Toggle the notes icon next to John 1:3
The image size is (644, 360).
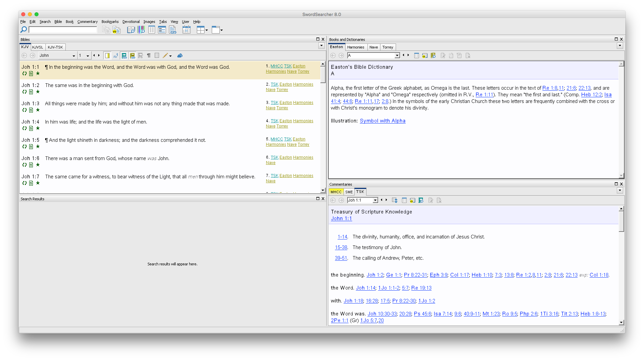tap(31, 110)
